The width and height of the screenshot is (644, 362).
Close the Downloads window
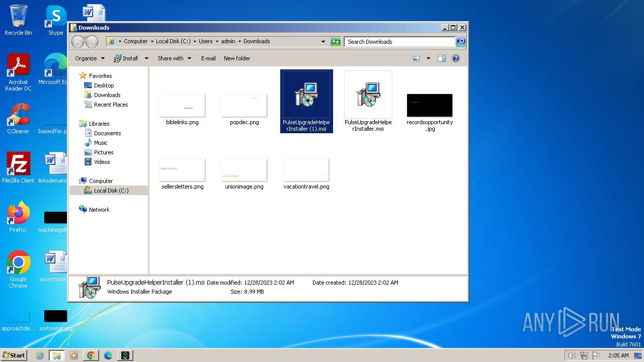pyautogui.click(x=462, y=28)
